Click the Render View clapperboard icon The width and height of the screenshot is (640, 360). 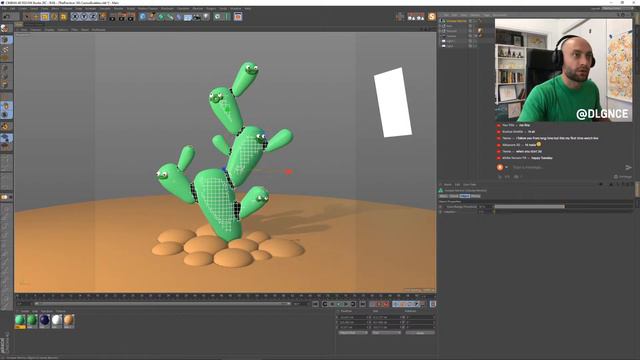coord(112,17)
